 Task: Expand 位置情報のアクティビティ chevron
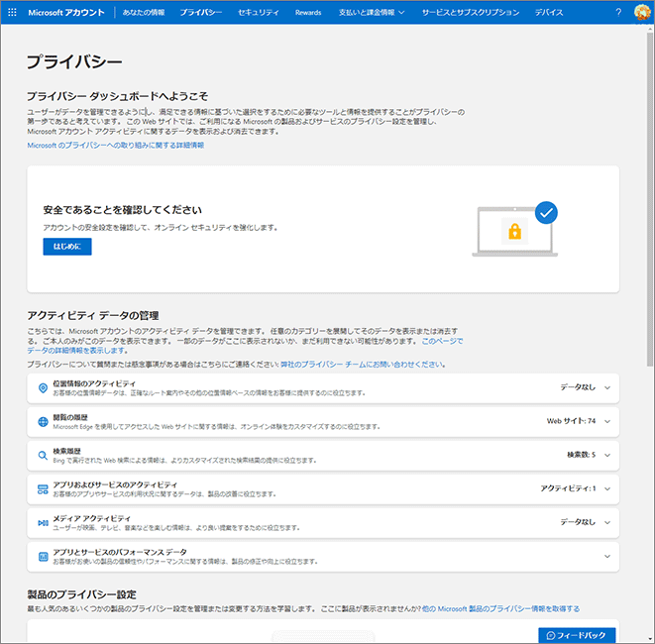[607, 387]
